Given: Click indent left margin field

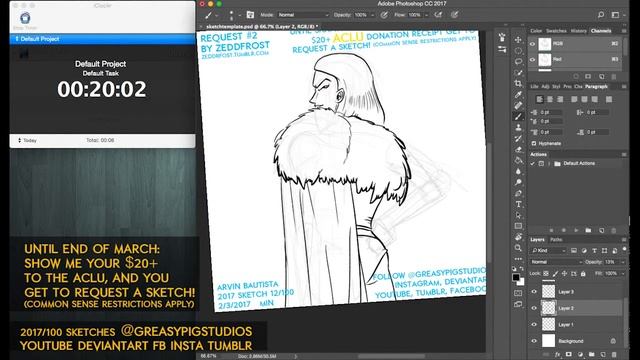Looking at the screenshot, I should [x=551, y=112].
